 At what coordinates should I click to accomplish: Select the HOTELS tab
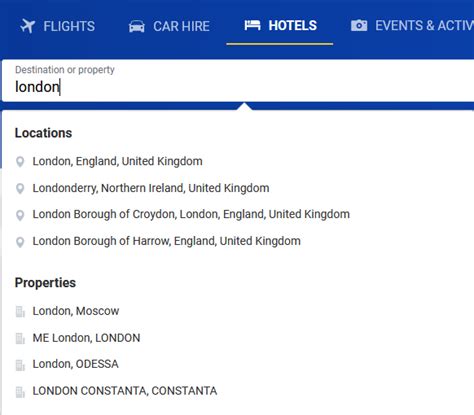coord(280,26)
